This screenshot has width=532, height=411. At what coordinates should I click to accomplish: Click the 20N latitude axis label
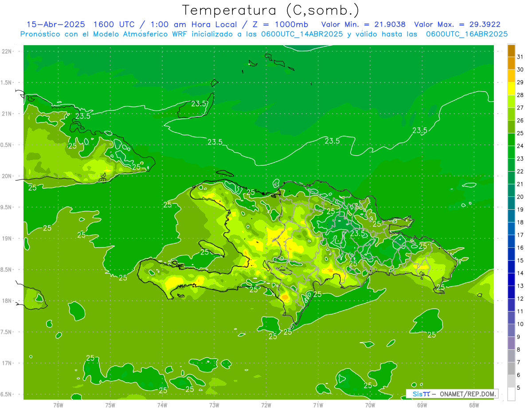pos(7,176)
